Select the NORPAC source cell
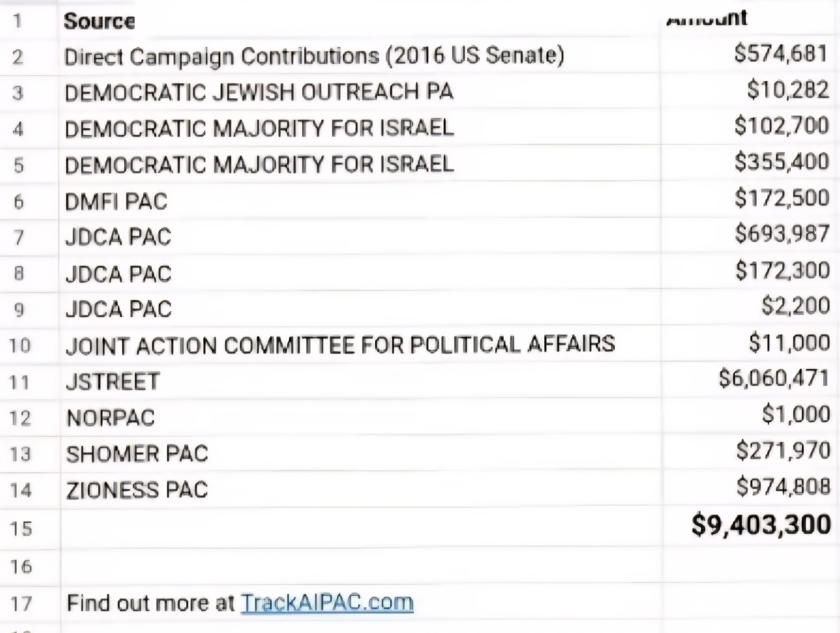Image resolution: width=840 pixels, height=633 pixels. (x=111, y=418)
